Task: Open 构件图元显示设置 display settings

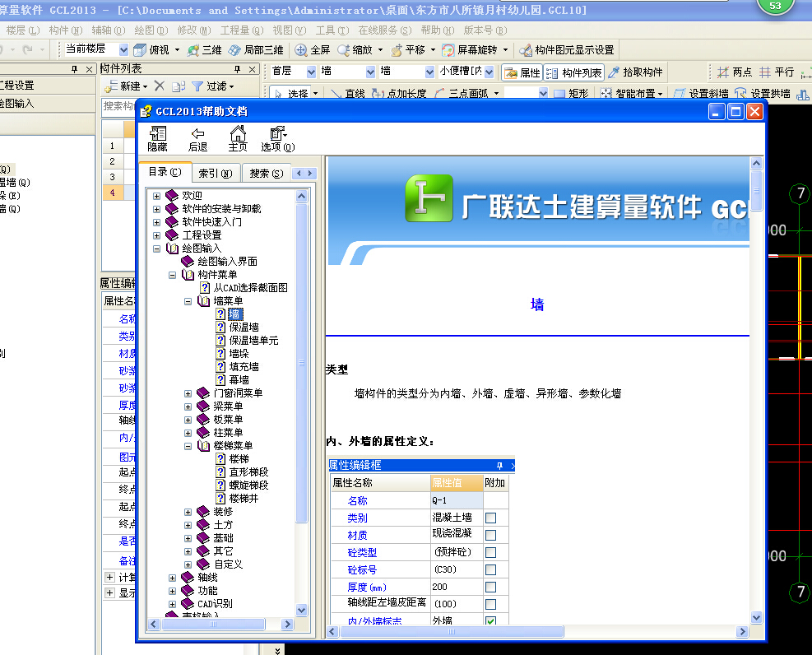Action: (x=567, y=49)
